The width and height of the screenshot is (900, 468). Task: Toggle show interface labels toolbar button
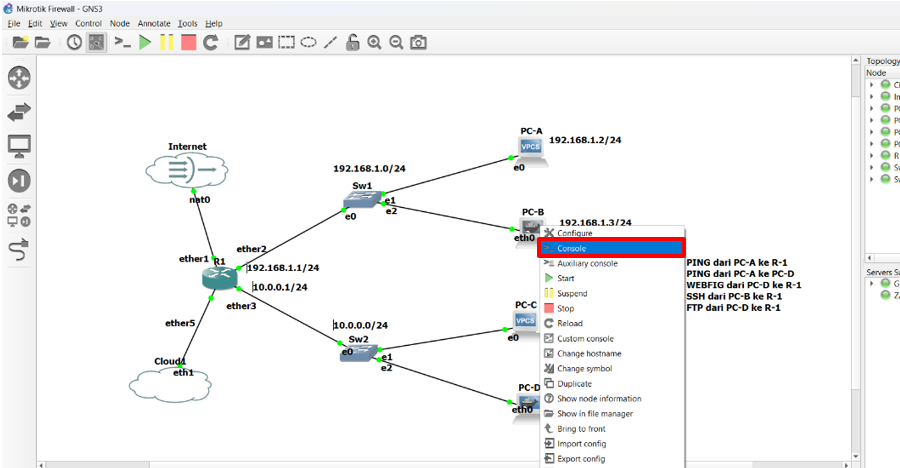pyautogui.click(x=96, y=42)
